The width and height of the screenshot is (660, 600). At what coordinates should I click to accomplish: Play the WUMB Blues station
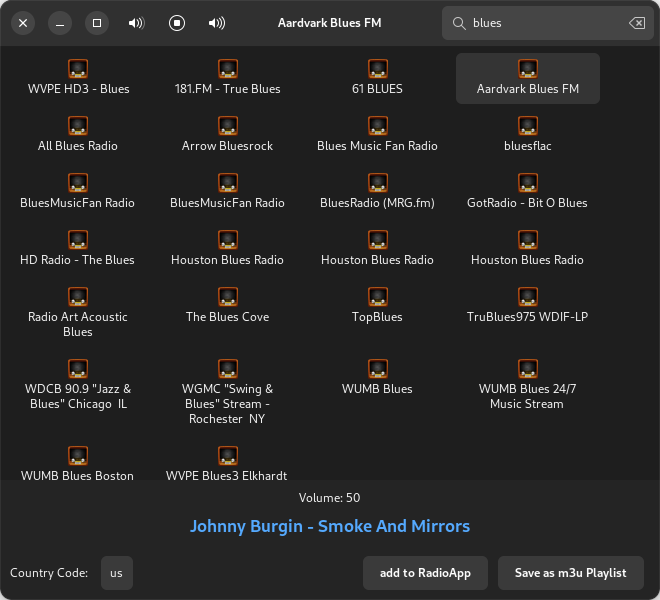[378, 378]
